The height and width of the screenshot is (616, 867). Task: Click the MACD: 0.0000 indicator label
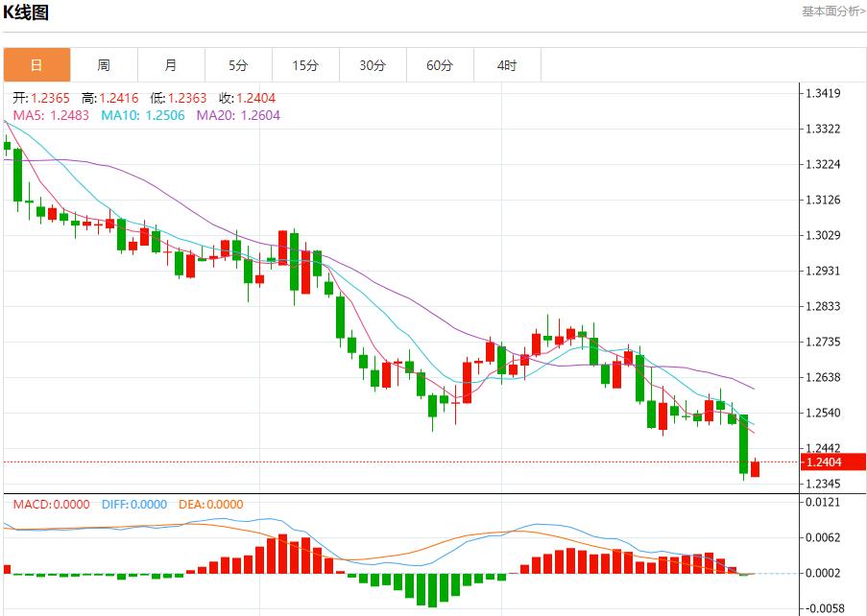[51, 505]
